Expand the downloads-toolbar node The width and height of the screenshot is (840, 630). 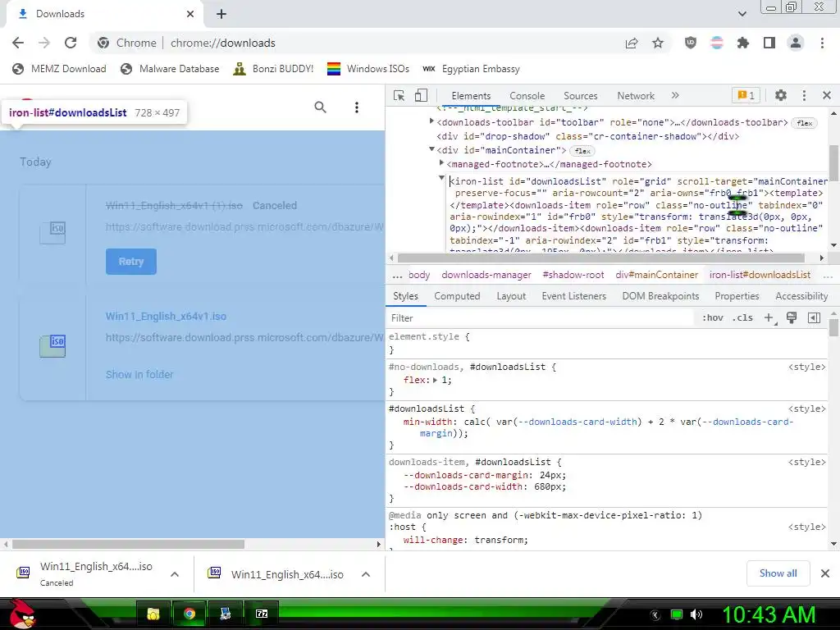click(431, 121)
